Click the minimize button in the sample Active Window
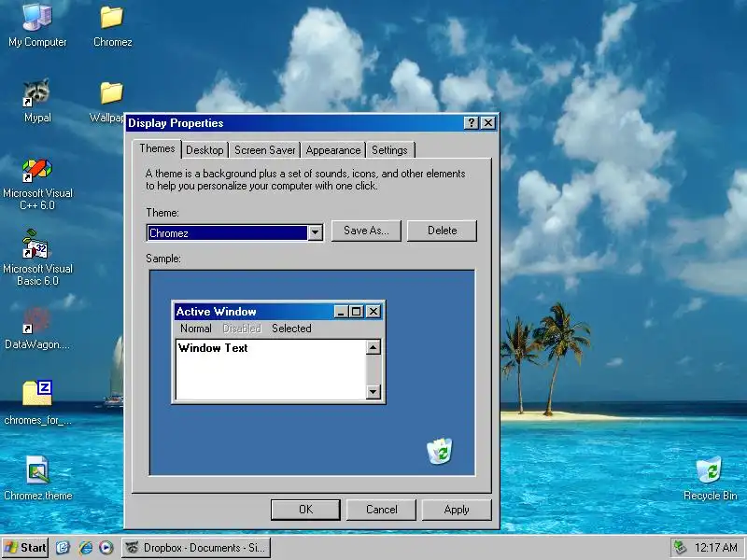Screen dimensions: 747x560 [341, 312]
